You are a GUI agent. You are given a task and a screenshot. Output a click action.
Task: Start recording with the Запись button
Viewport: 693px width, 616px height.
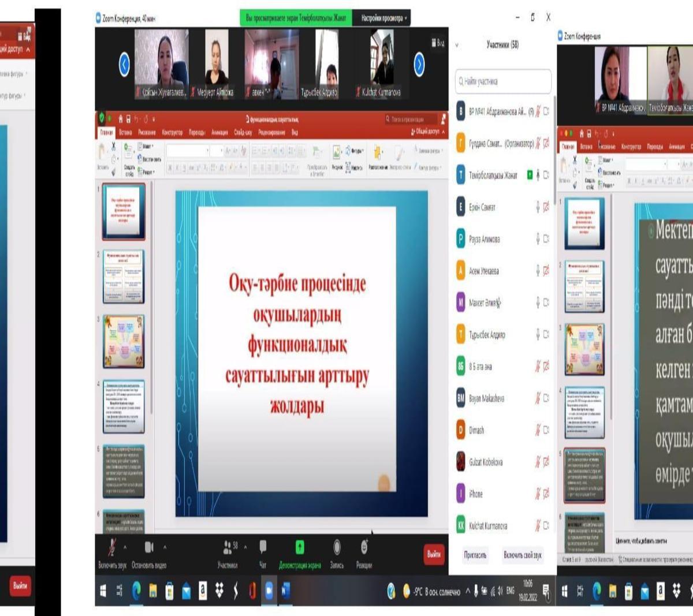click(337, 547)
